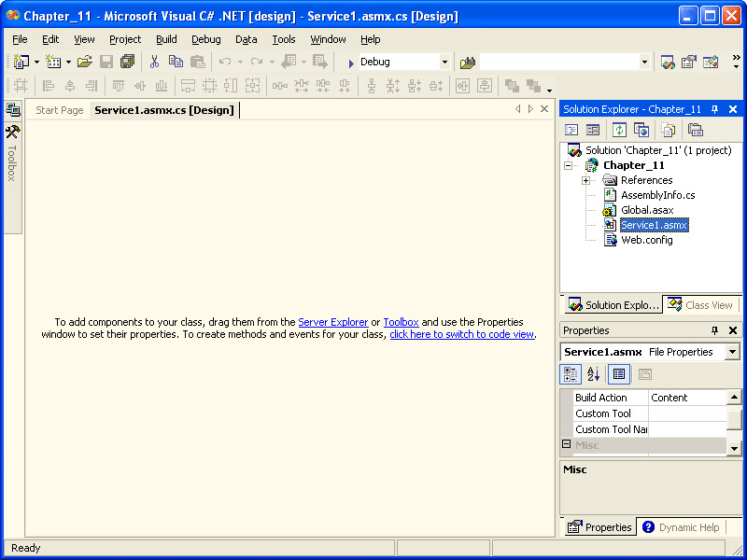
Task: Click the Server Explorer link
Action: tap(332, 322)
